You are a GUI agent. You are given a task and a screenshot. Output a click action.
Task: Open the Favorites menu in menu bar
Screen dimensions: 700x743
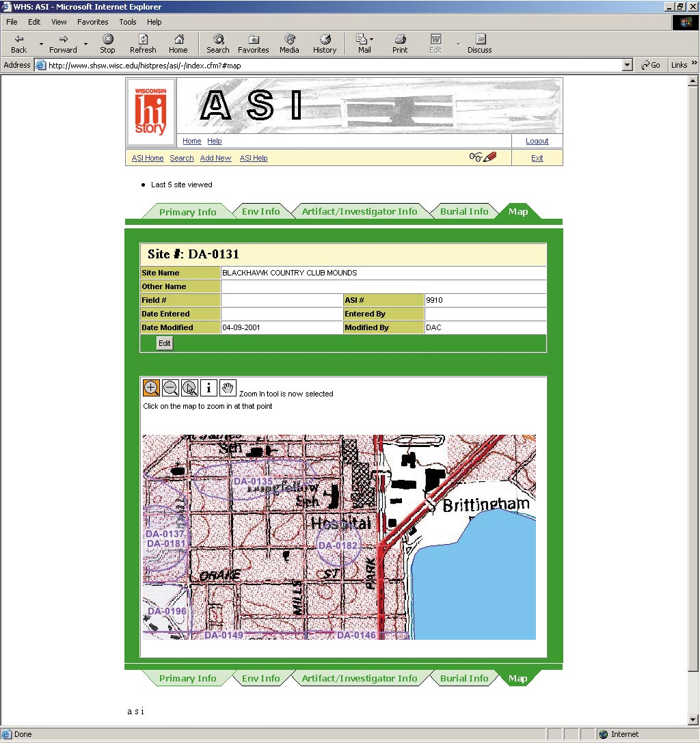point(92,22)
